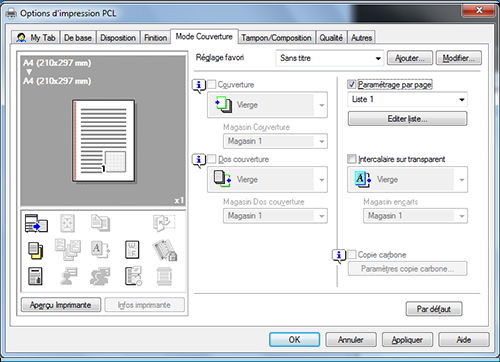Viewport: 500px width, 362px height.
Task: Click the page preview thumbnail
Action: [x=104, y=141]
